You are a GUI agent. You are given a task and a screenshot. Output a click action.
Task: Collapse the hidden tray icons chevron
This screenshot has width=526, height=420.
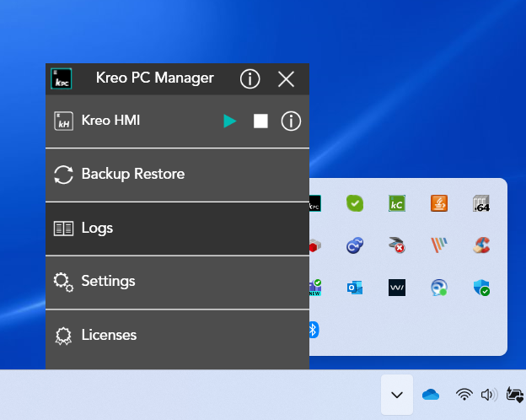point(397,395)
